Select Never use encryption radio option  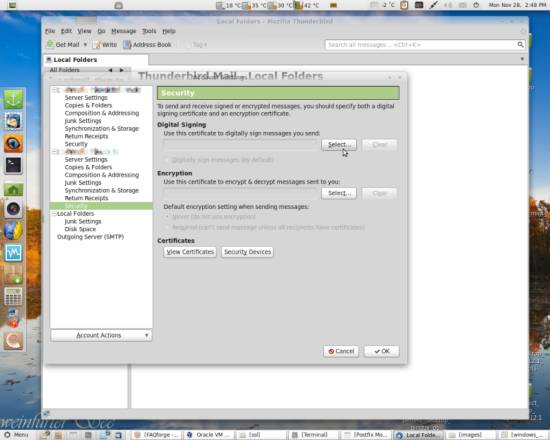click(167, 217)
